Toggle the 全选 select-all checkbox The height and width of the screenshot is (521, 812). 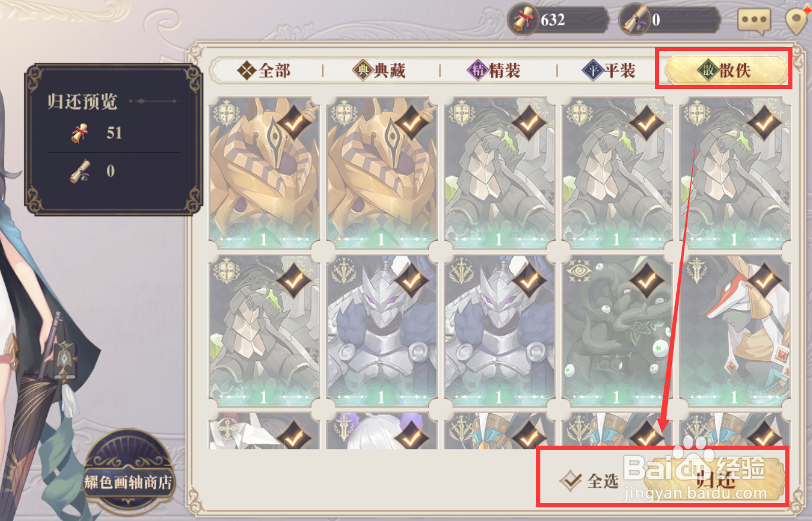pyautogui.click(x=571, y=481)
